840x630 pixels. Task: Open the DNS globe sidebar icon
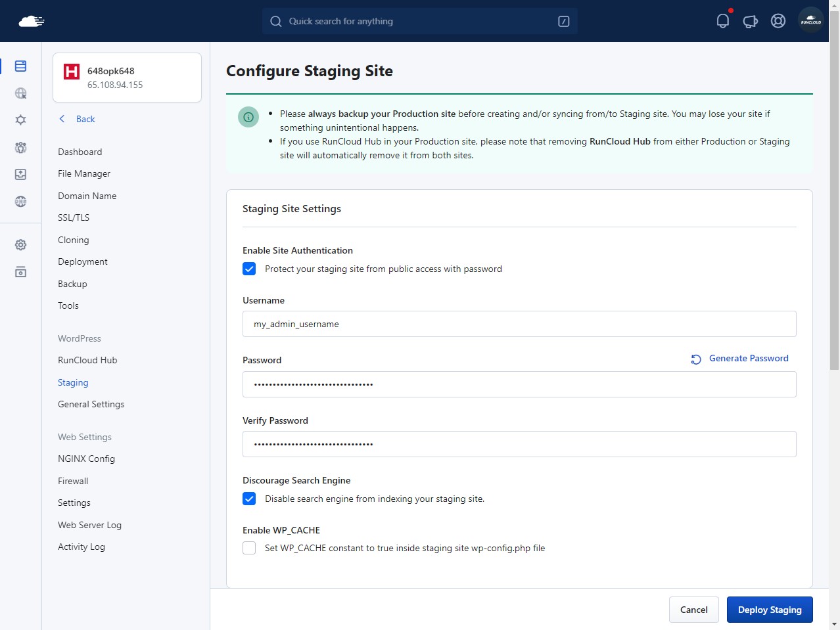coord(20,202)
